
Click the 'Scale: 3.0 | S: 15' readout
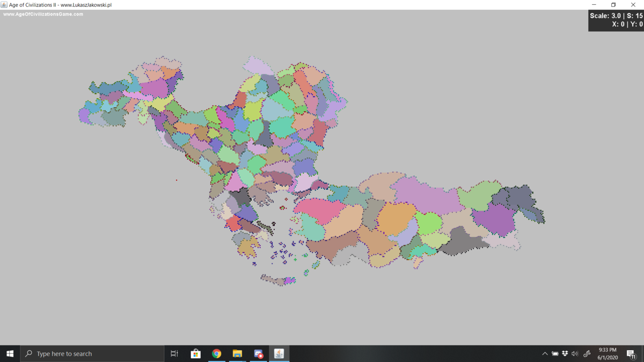616,16
